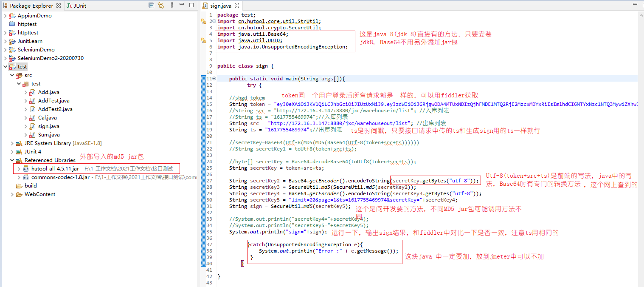Click the WebContent folder icon
Viewport: 644px width, 287px height.
(x=19, y=194)
